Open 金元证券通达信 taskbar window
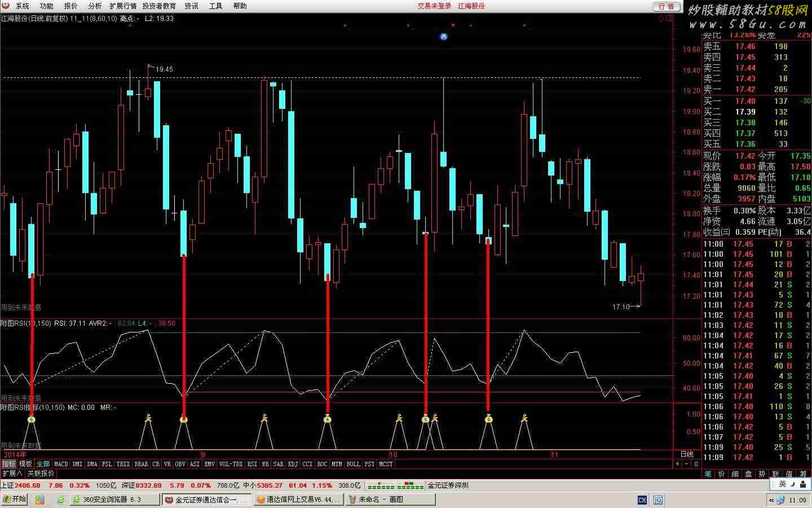This screenshot has height=508, width=812. point(208,500)
